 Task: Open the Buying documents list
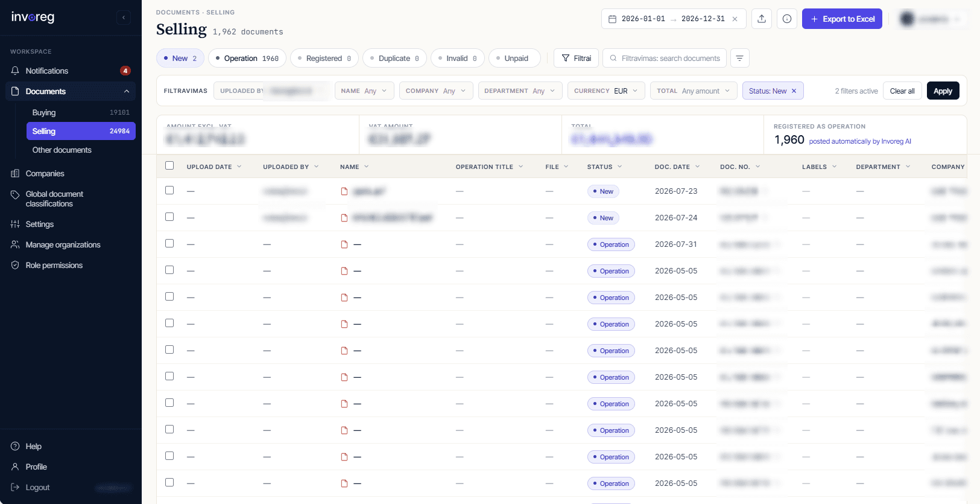point(81,112)
